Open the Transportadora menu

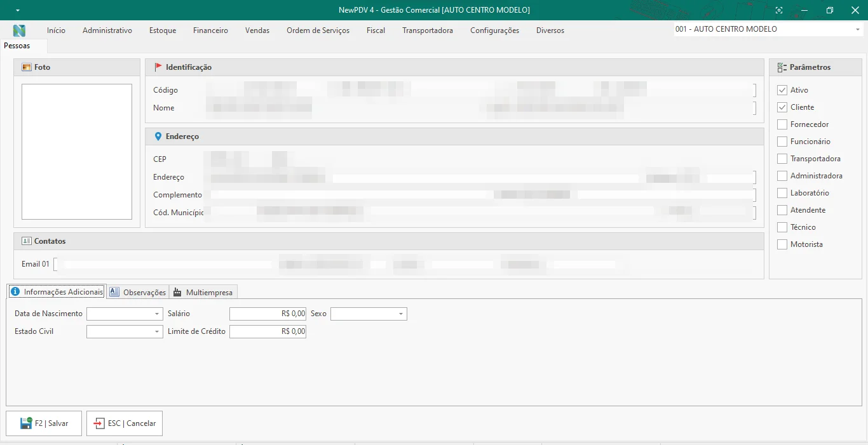(x=428, y=30)
